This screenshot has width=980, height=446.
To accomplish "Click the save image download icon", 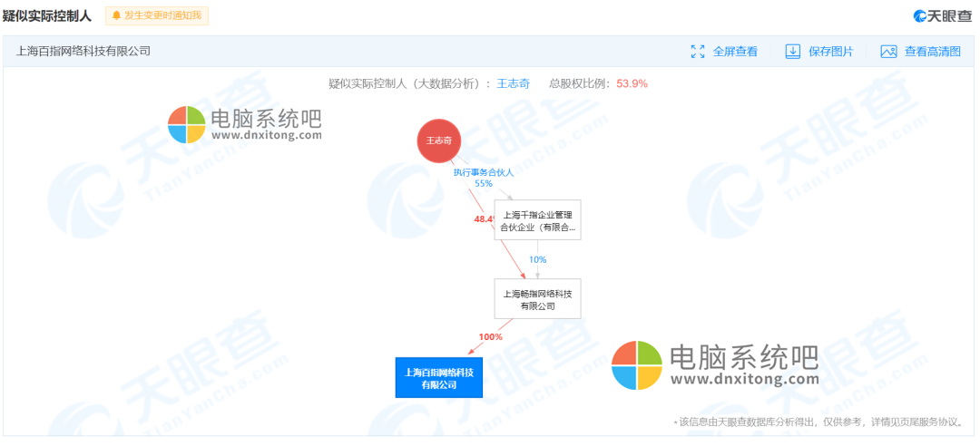I will pos(792,52).
